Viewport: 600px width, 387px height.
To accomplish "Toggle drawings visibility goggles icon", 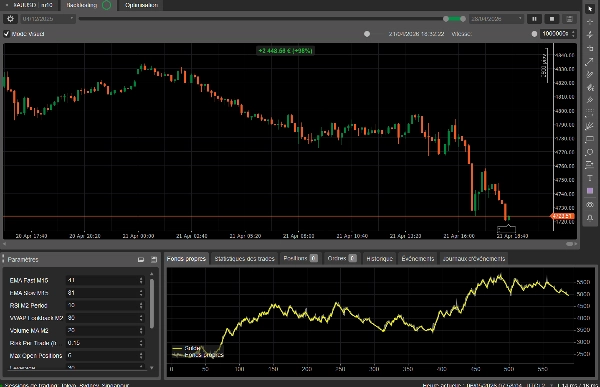I will click(x=590, y=204).
